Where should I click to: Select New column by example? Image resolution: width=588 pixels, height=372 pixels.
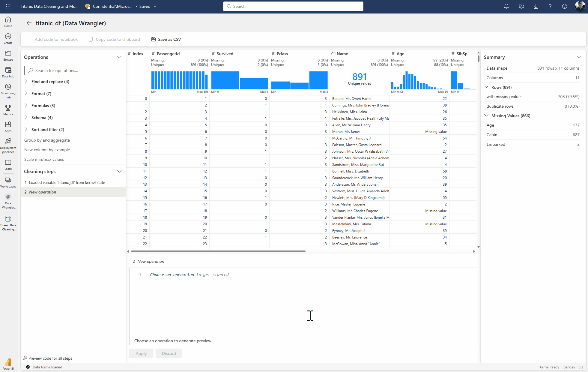pos(47,150)
